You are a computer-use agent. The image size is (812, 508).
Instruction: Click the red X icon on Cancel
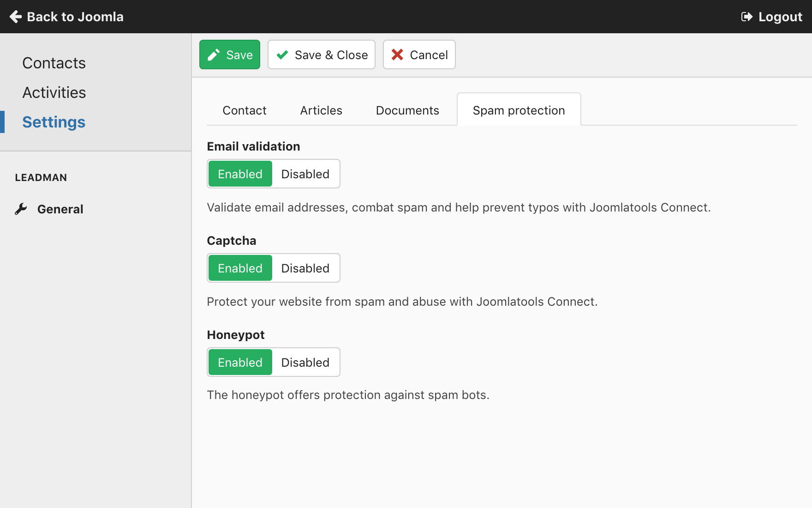point(397,55)
